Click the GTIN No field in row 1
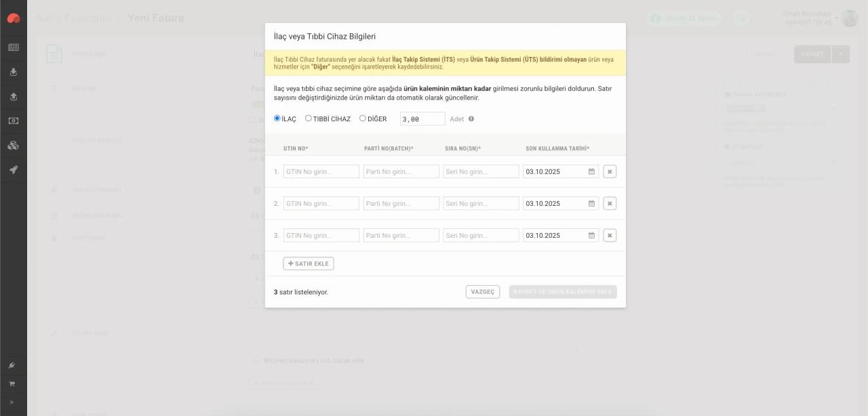The height and width of the screenshot is (416, 868). pyautogui.click(x=321, y=172)
